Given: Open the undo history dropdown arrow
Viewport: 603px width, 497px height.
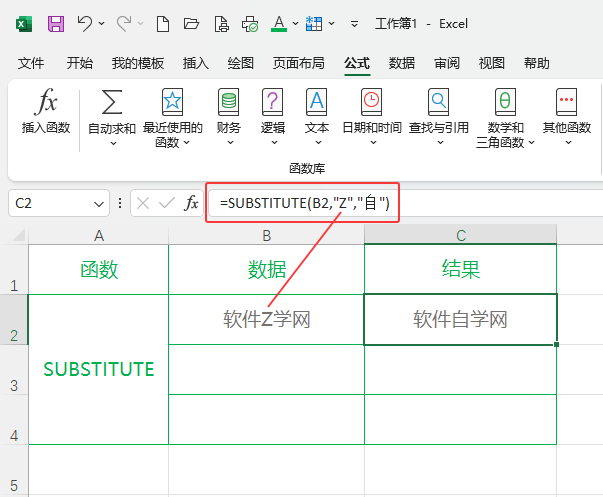Looking at the screenshot, I should [102, 24].
